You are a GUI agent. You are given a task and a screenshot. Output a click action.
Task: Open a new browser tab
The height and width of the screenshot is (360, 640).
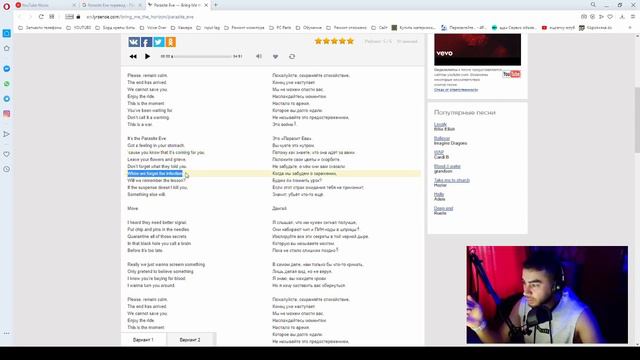tap(216, 5)
